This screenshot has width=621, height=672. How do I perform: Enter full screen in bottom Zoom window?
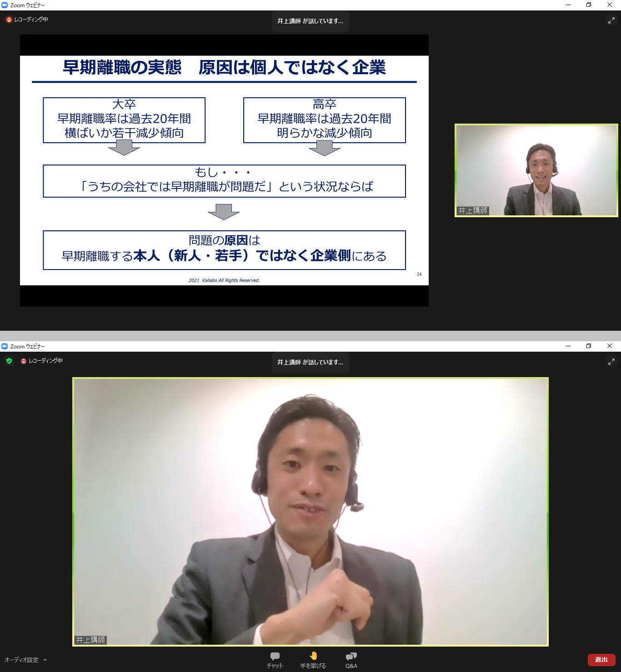point(611,362)
